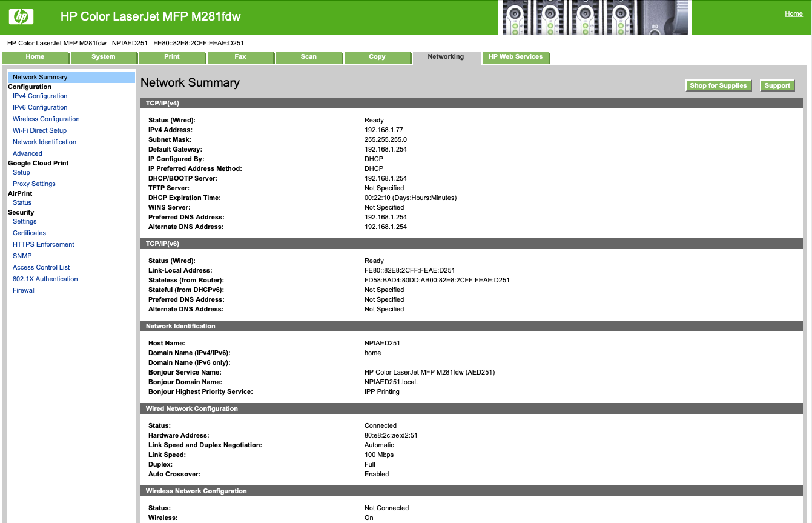This screenshot has width=812, height=523.
Task: Open Wi-Fi Direct Setup
Action: coord(39,130)
